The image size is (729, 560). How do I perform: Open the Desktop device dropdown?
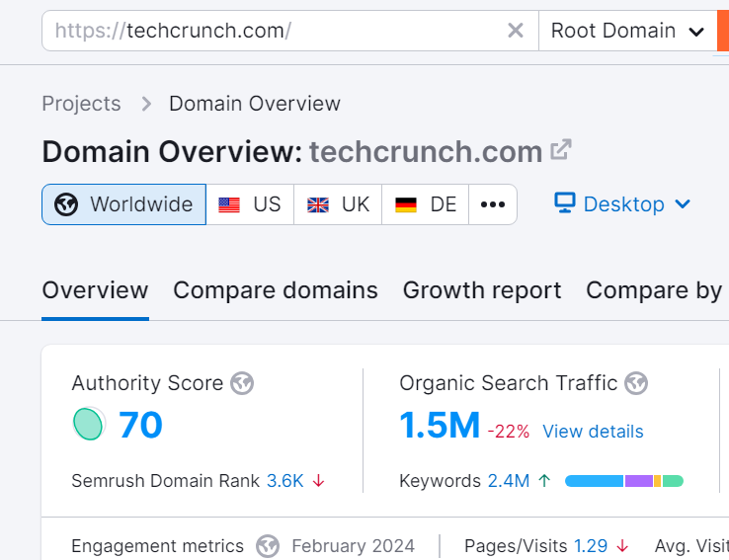(622, 204)
